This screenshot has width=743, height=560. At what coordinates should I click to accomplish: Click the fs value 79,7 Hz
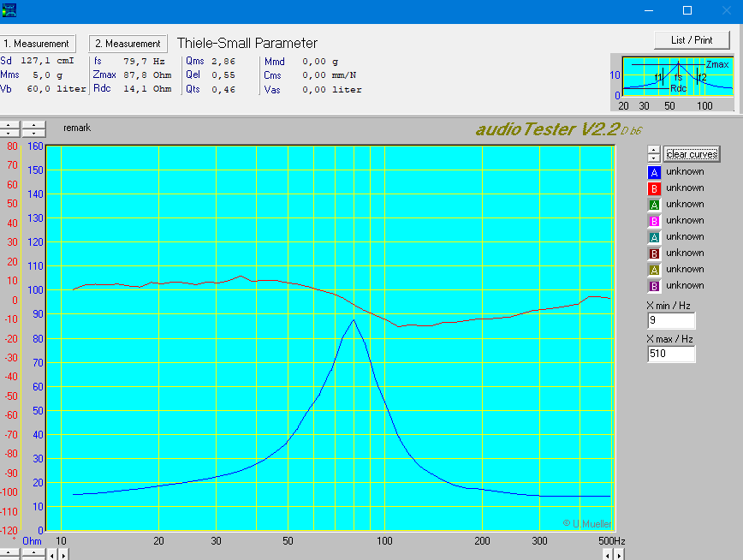click(144, 61)
